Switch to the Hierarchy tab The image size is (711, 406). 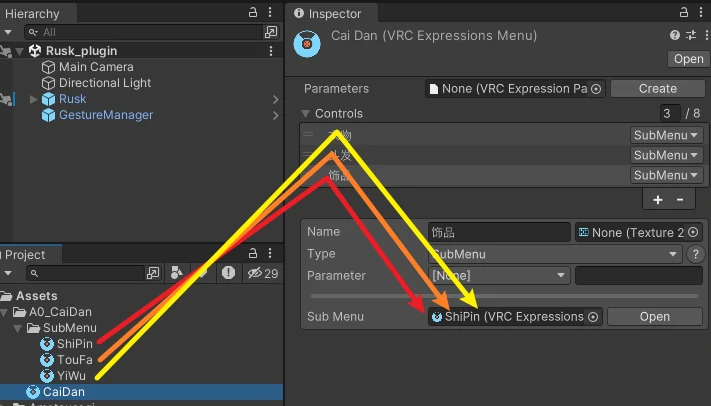pos(32,13)
